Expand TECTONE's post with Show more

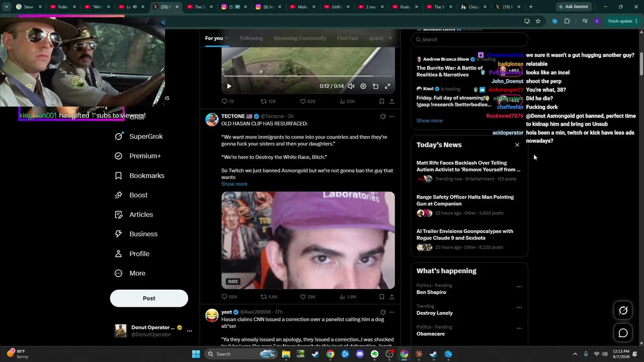(234, 184)
